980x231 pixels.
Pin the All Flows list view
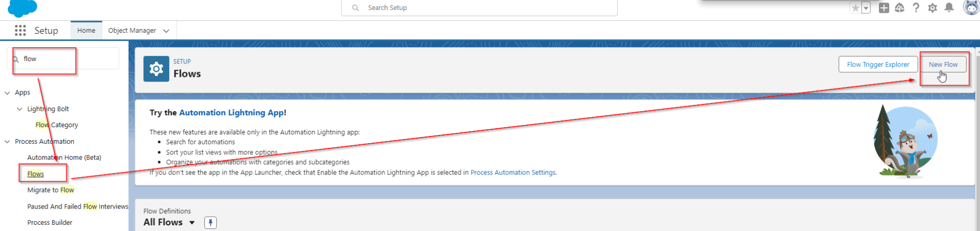point(210,223)
